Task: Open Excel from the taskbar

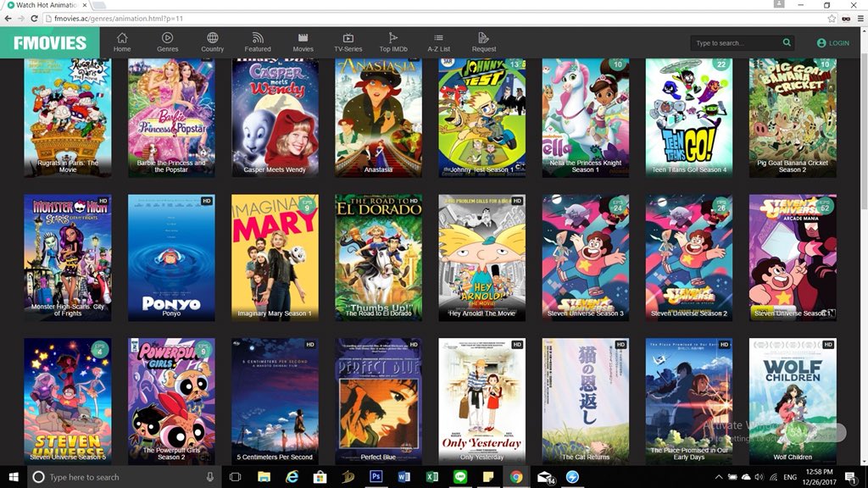Action: (x=431, y=476)
